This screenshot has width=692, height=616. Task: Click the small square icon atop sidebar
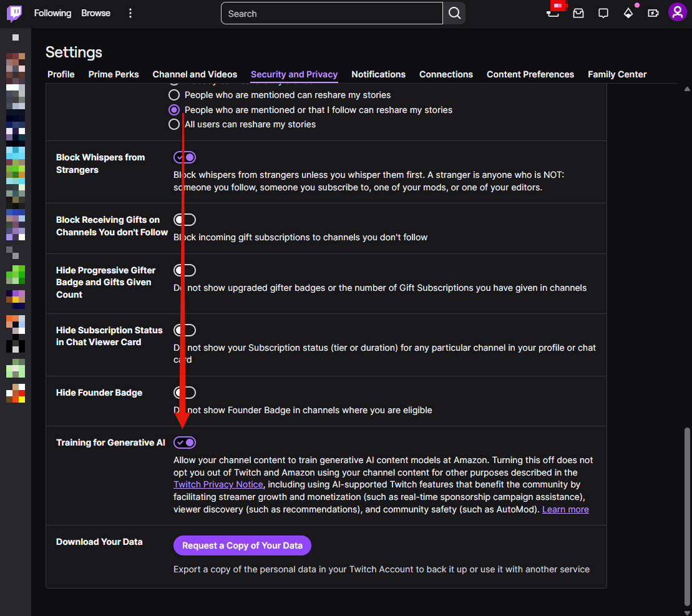(16, 37)
